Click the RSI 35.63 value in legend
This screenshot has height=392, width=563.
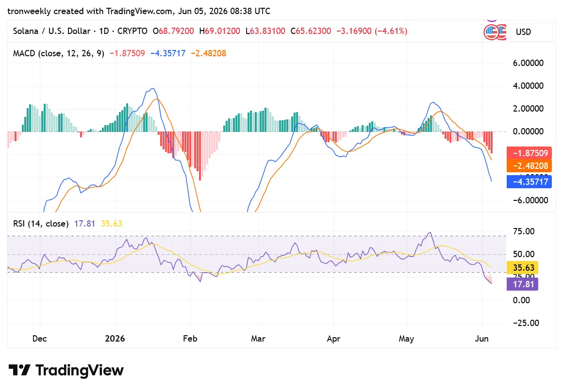coord(112,224)
